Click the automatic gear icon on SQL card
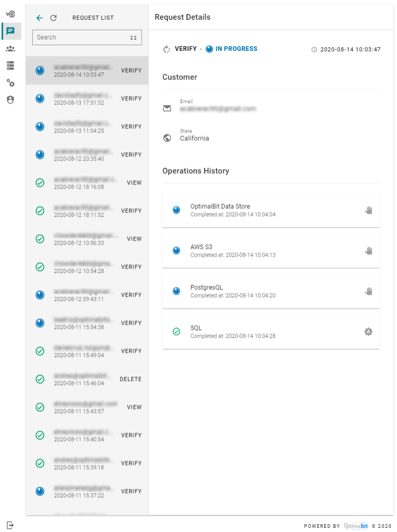Viewport: 397px width, 532px height. 368,331
